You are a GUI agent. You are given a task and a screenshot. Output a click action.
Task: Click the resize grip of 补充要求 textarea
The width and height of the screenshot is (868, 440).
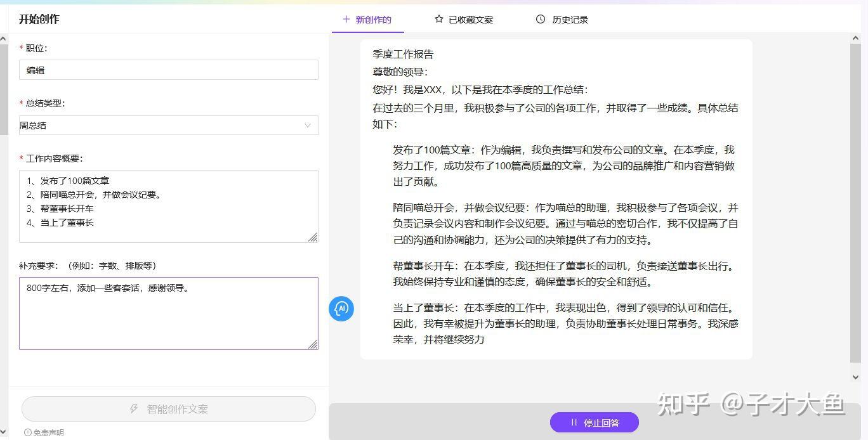click(x=313, y=345)
